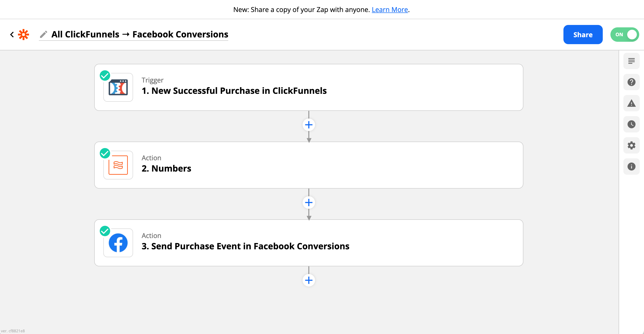Screen dimensions: 644x334
Task: Show the Zap info details icon
Action: (631, 167)
